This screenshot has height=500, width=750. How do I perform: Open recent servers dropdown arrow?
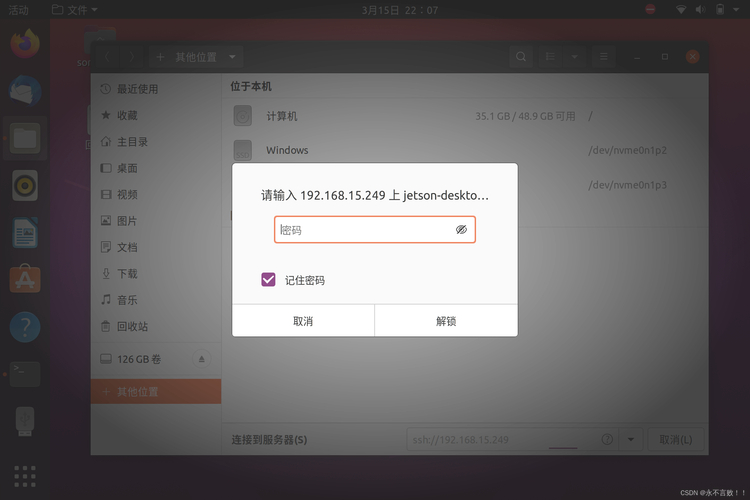point(631,439)
